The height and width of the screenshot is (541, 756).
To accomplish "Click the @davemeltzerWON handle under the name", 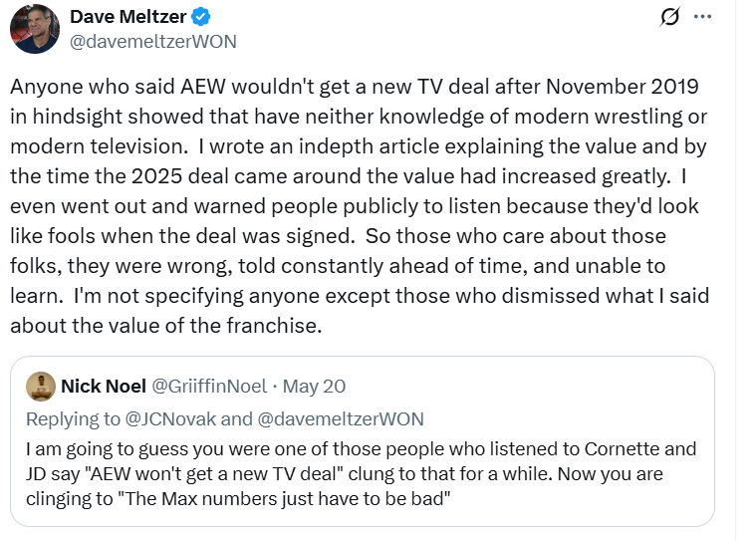I will (152, 41).
